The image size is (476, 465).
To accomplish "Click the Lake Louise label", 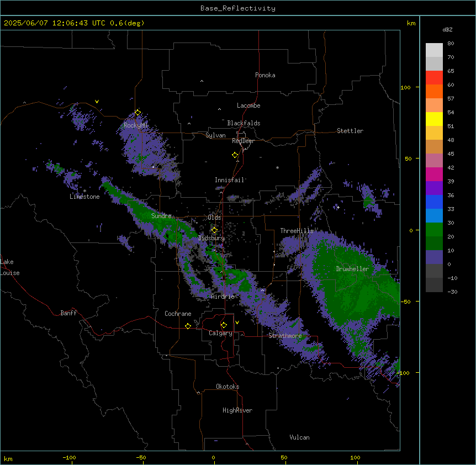I will click(10, 267).
